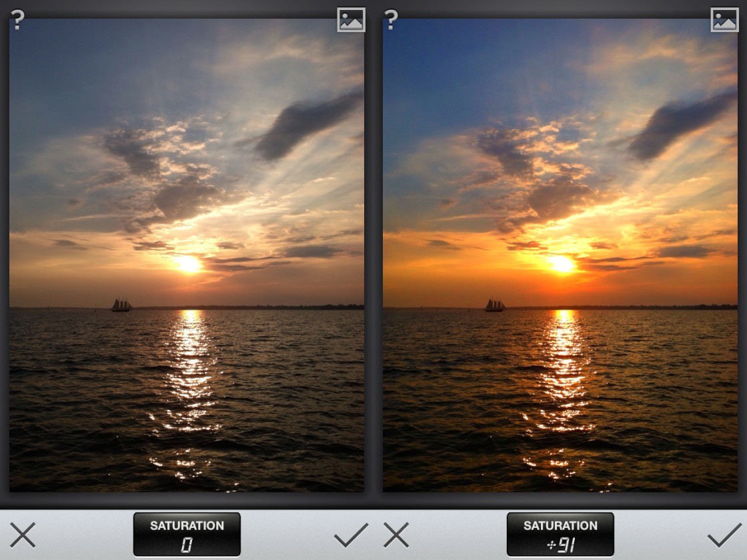Open help in the right Saturation +91 screen
The height and width of the screenshot is (560, 747).
pos(391,20)
